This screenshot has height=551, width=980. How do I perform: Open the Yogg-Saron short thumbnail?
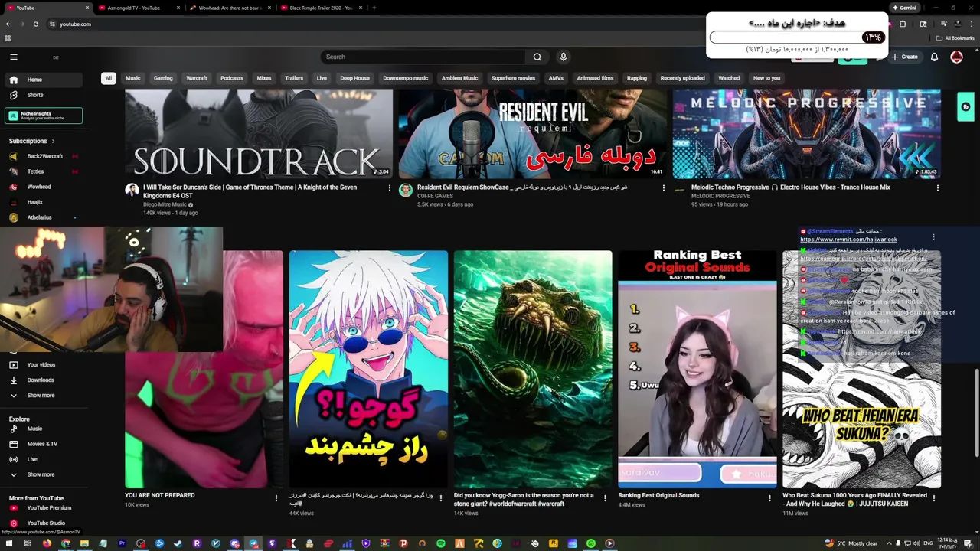point(533,369)
